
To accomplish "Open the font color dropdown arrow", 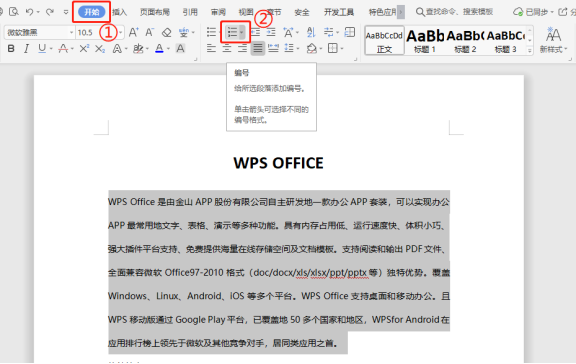I will [168, 48].
